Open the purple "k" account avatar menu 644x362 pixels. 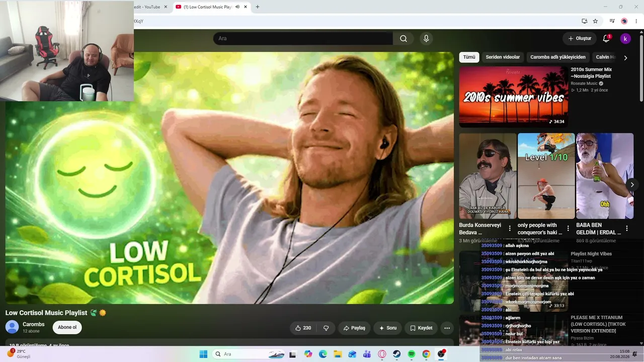click(x=625, y=39)
